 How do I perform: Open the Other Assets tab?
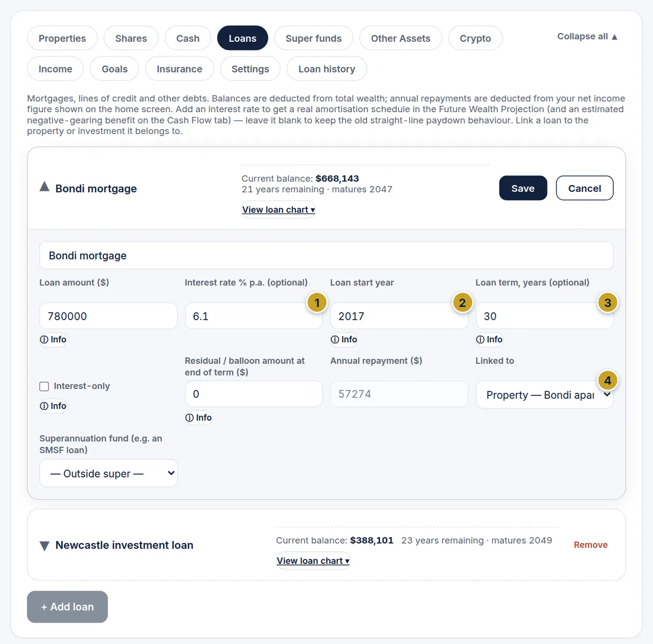pyautogui.click(x=400, y=38)
